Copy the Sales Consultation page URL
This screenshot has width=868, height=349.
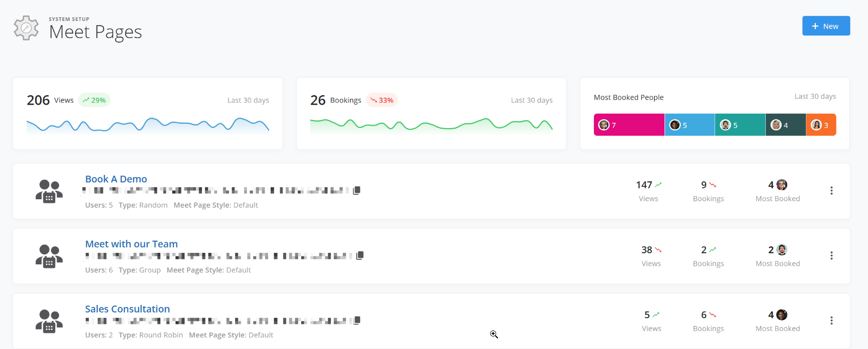coord(356,320)
